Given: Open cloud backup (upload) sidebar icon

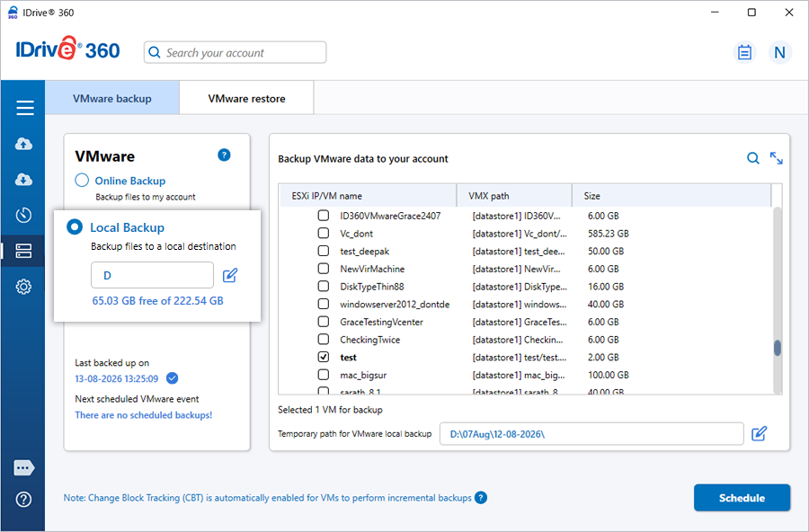Looking at the screenshot, I should tap(23, 144).
